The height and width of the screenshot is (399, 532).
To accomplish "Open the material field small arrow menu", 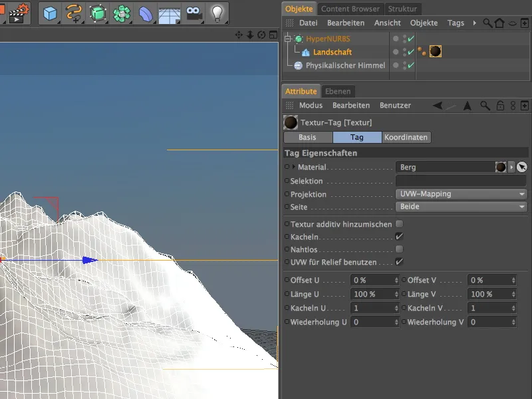I will pos(511,167).
